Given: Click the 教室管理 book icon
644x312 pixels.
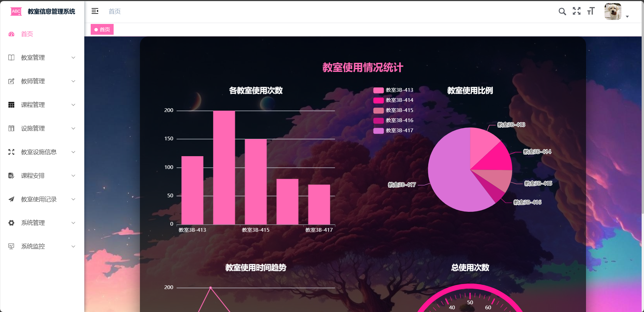Looking at the screenshot, I should (11, 58).
